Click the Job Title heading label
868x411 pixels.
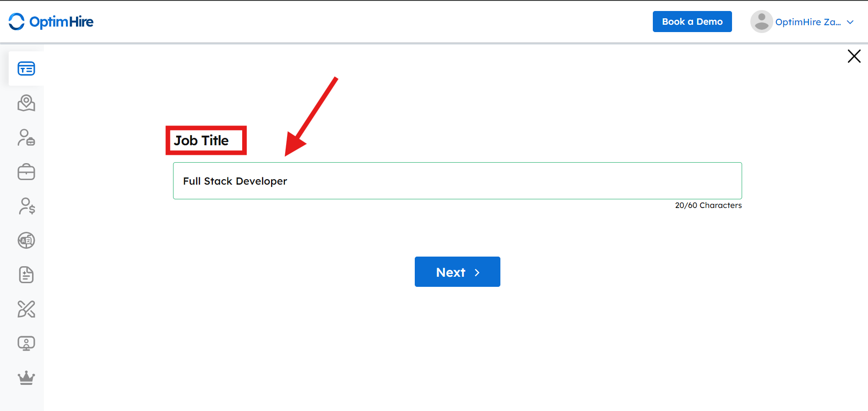[201, 141]
